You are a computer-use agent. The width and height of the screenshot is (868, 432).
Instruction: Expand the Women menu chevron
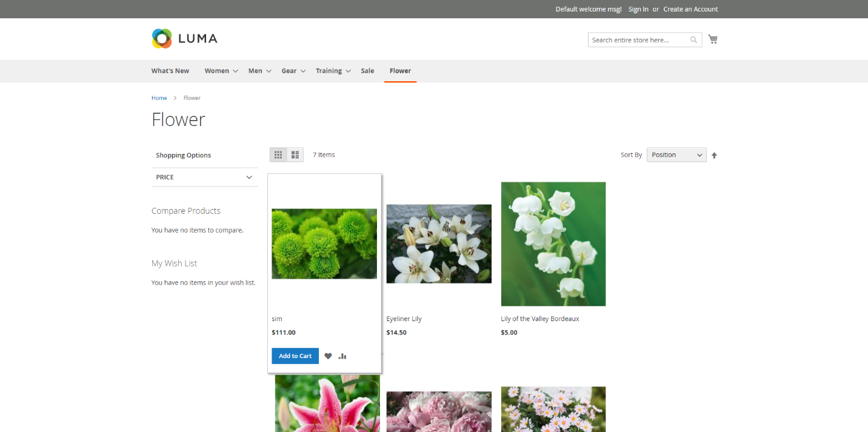pos(235,71)
